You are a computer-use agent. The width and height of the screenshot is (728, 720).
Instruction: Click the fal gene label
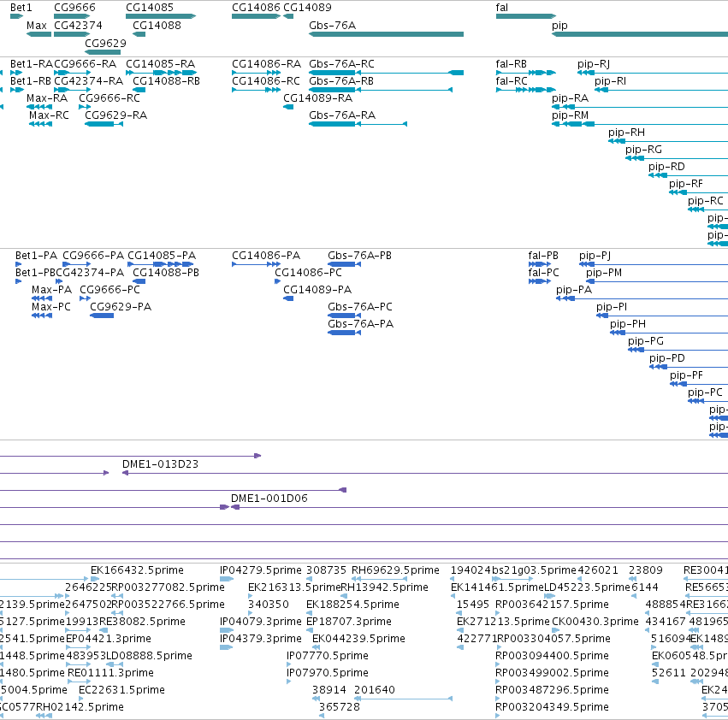pos(502,8)
